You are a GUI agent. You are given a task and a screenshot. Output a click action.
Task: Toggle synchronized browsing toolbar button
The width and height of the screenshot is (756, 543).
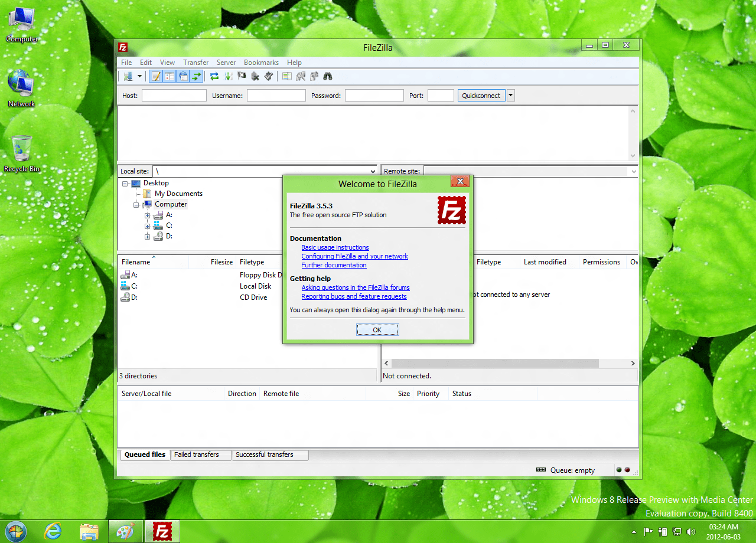pyautogui.click(x=314, y=76)
